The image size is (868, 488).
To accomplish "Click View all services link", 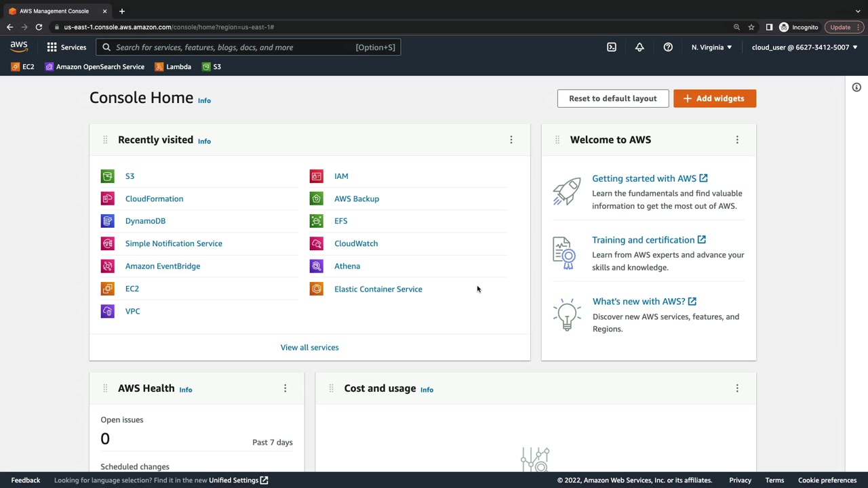I will 310,348.
